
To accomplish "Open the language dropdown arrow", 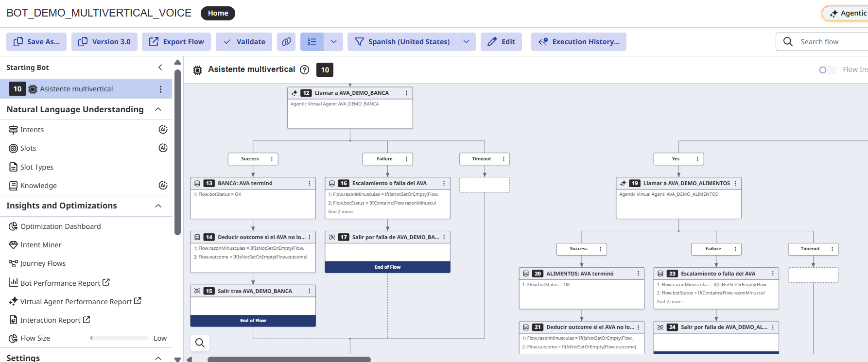I will (466, 42).
